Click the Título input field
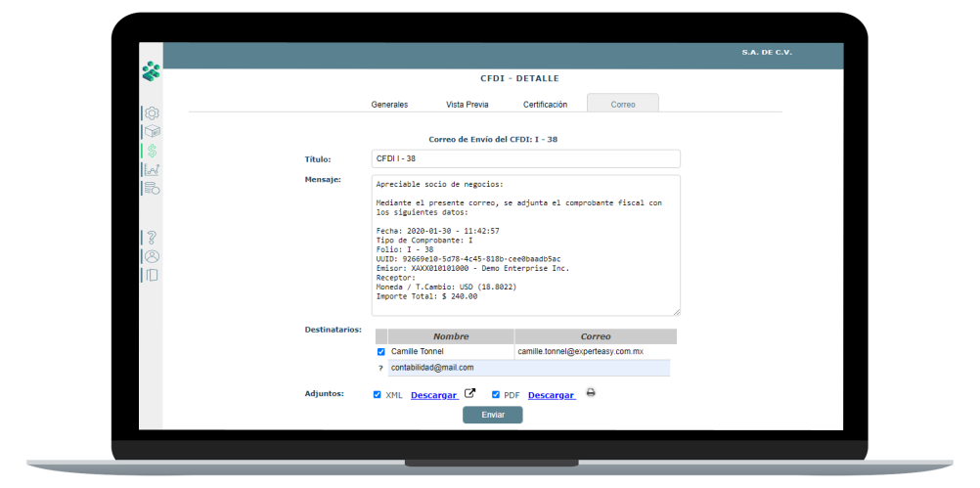980x488 pixels. point(525,158)
